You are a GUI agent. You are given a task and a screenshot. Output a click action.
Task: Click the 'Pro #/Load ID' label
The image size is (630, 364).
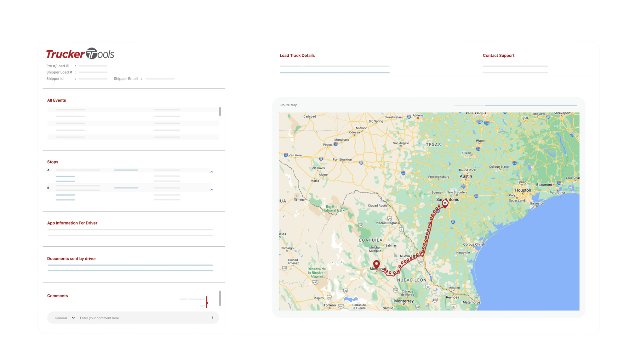[58, 66]
